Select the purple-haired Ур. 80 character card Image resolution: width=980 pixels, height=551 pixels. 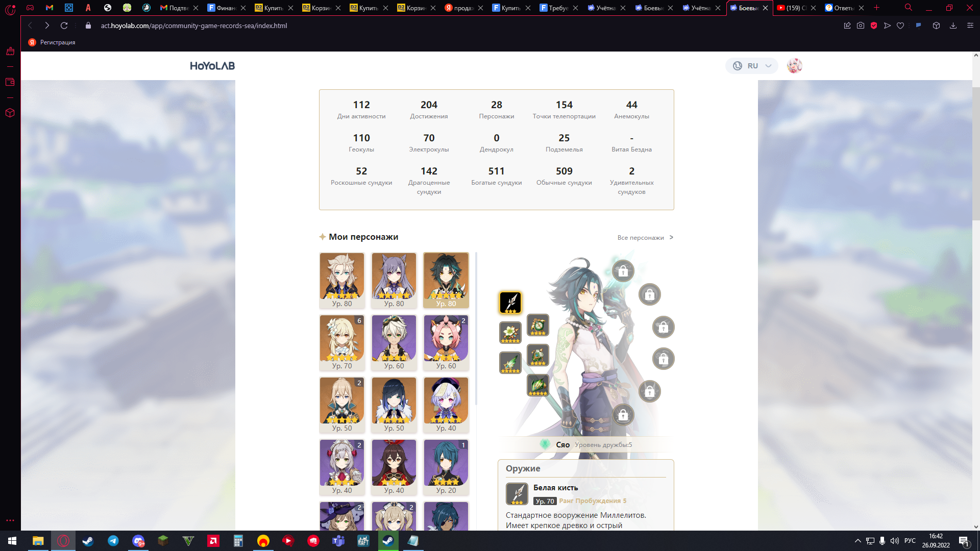[x=394, y=280]
